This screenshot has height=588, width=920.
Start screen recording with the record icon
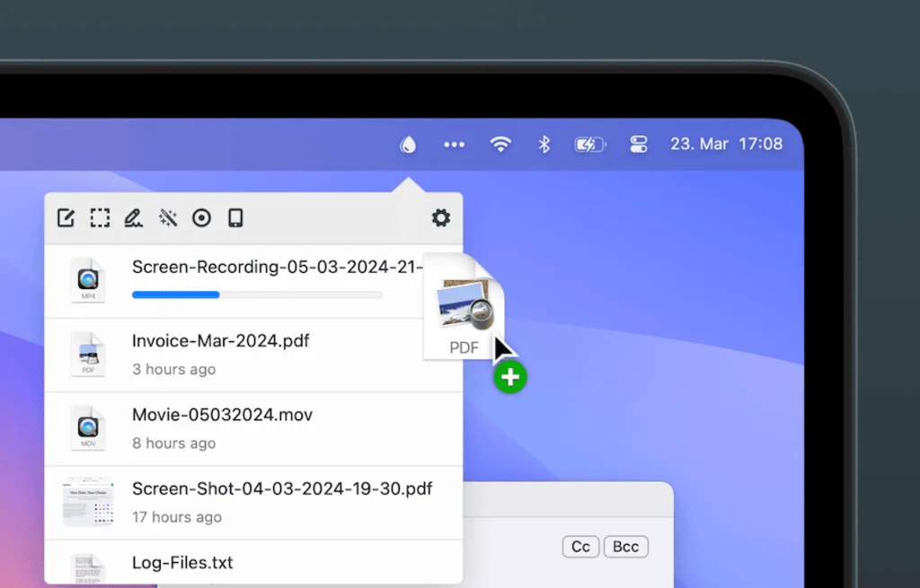pos(202,218)
